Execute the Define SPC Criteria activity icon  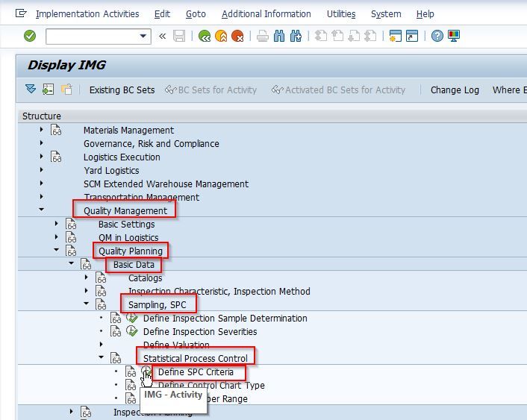coord(146,372)
